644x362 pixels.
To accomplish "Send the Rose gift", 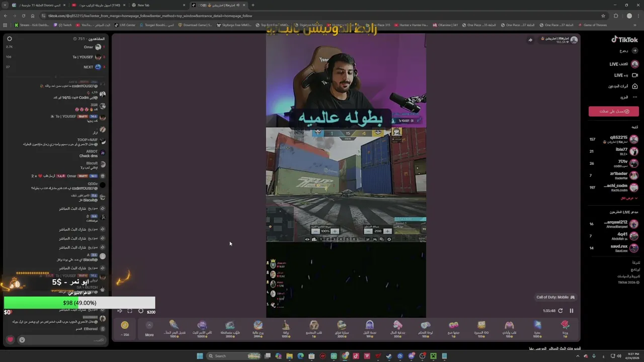I will (565, 328).
